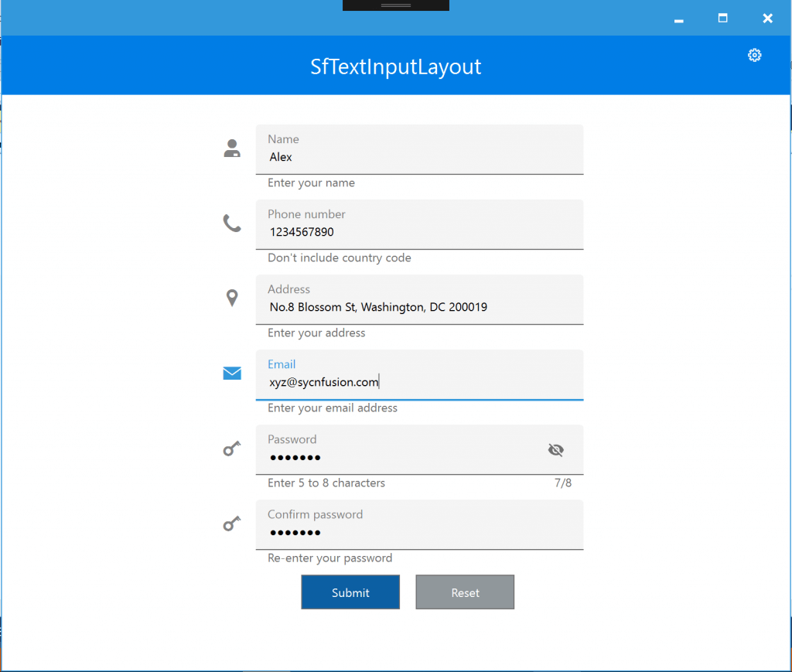Click the 'Don't include country code' hint text

(339, 258)
